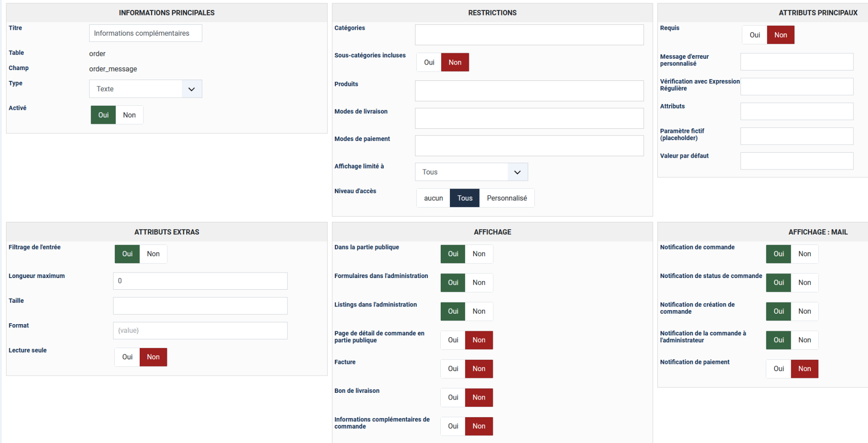Set Activé to Non
Viewport: 868px width, 443px height.
click(129, 115)
